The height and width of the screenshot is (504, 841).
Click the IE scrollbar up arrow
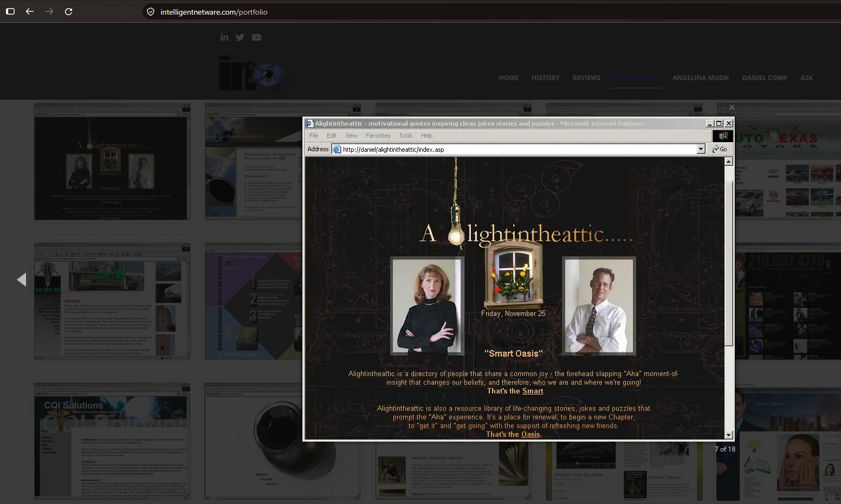coord(729,161)
